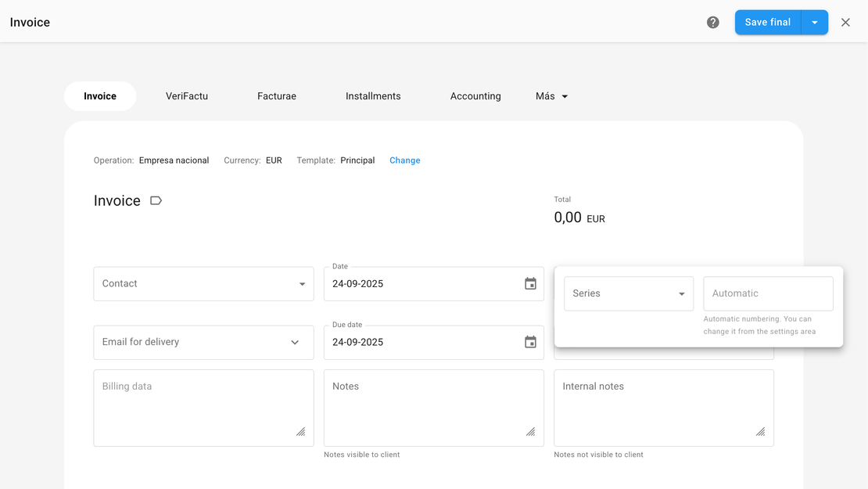The height and width of the screenshot is (489, 868).
Task: Click the Notes field resize handle
Action: tap(531, 432)
